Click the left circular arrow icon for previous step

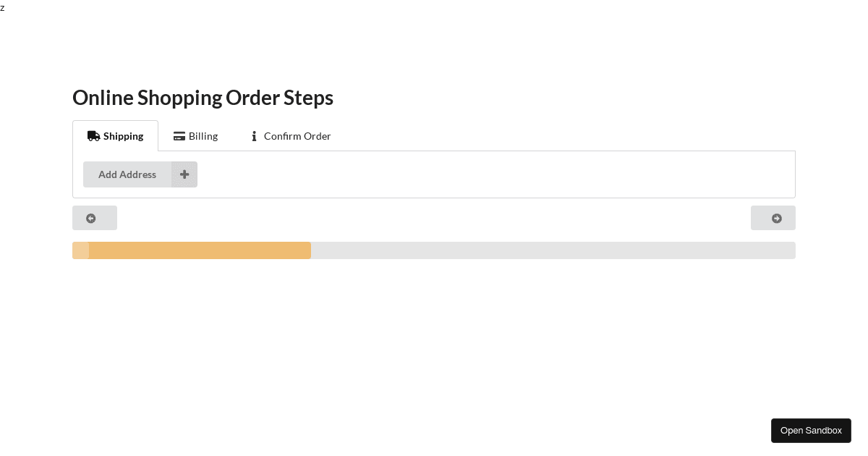(x=91, y=218)
